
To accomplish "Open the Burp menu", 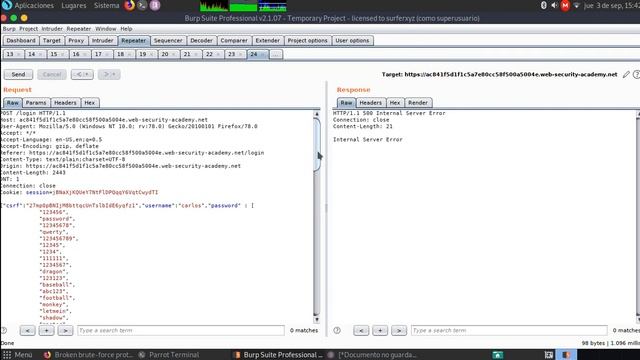I will [x=9, y=29].
